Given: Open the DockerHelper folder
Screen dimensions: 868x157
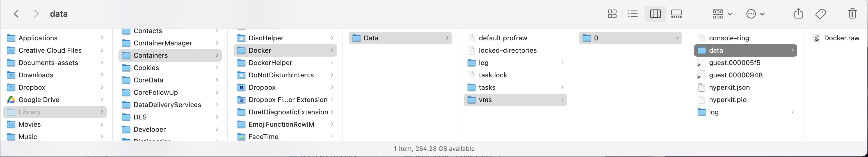Looking at the screenshot, I should pos(285,63).
